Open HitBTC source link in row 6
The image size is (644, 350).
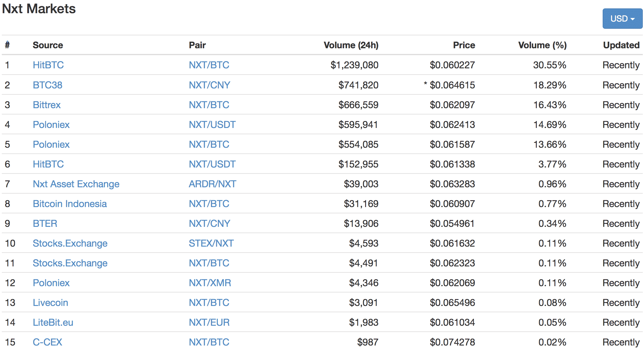(48, 164)
